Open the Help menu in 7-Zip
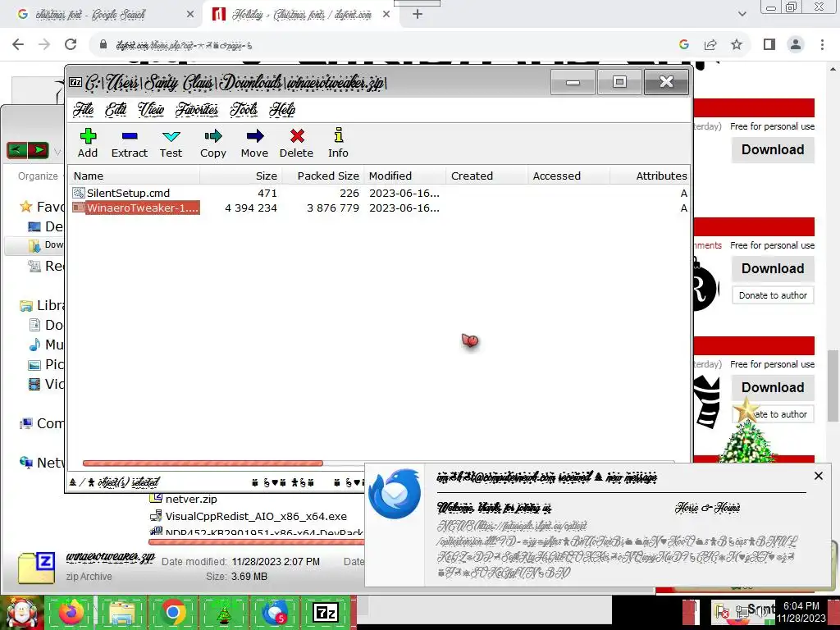 point(282,110)
